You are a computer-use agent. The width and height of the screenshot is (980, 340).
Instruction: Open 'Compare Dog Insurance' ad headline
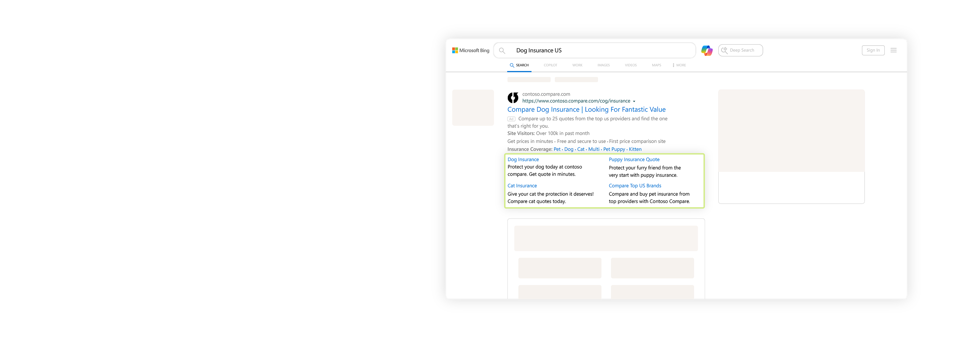[x=586, y=109]
